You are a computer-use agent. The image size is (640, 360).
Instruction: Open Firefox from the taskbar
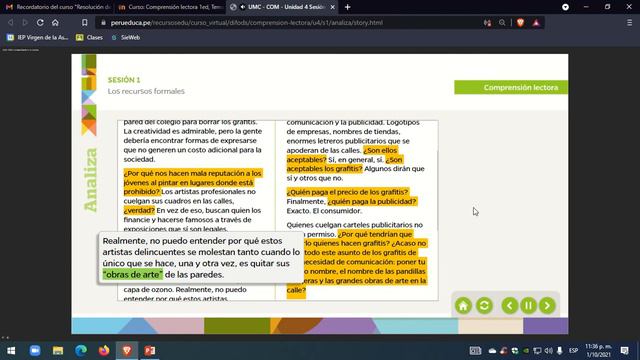point(104,351)
